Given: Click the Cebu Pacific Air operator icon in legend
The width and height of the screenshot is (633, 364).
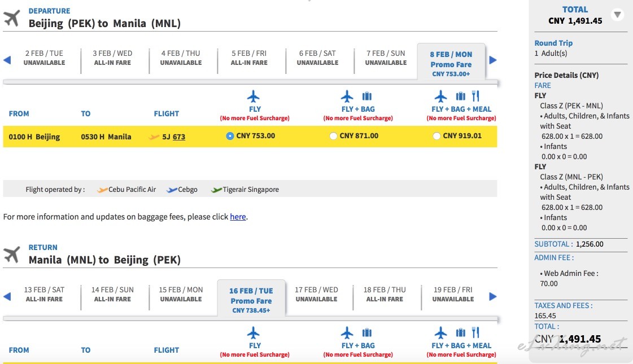Looking at the screenshot, I should tap(102, 190).
